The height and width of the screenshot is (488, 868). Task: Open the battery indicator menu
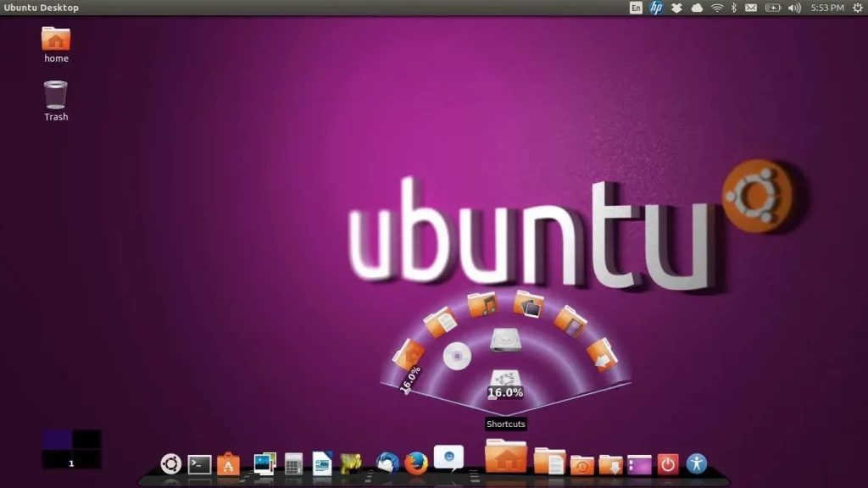773,8
